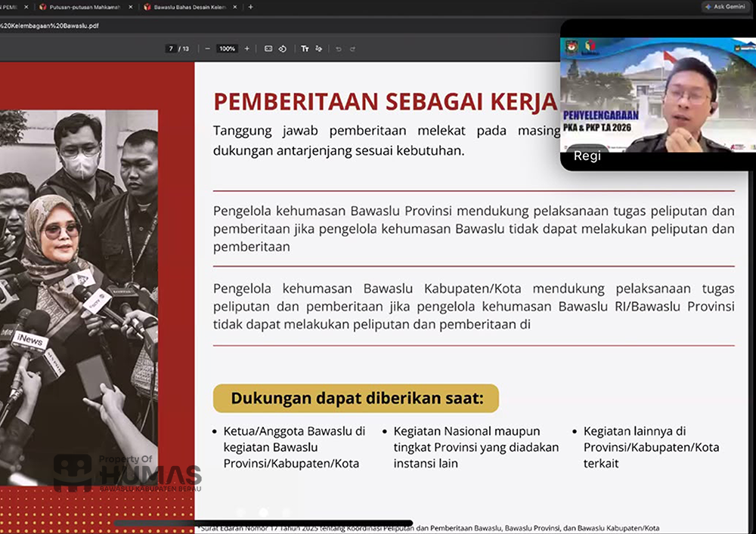Screen dimensions: 756x534
Task: Click the '/ 13' total pages label
Action: (184, 48)
